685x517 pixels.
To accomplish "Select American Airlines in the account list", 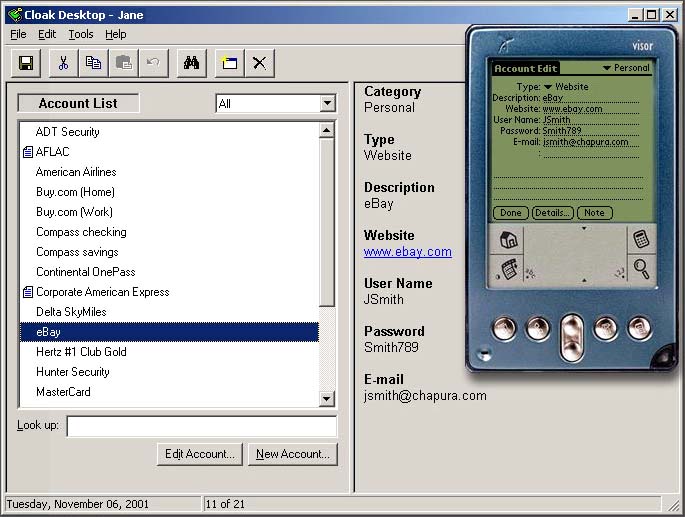I will pyautogui.click(x=170, y=172).
